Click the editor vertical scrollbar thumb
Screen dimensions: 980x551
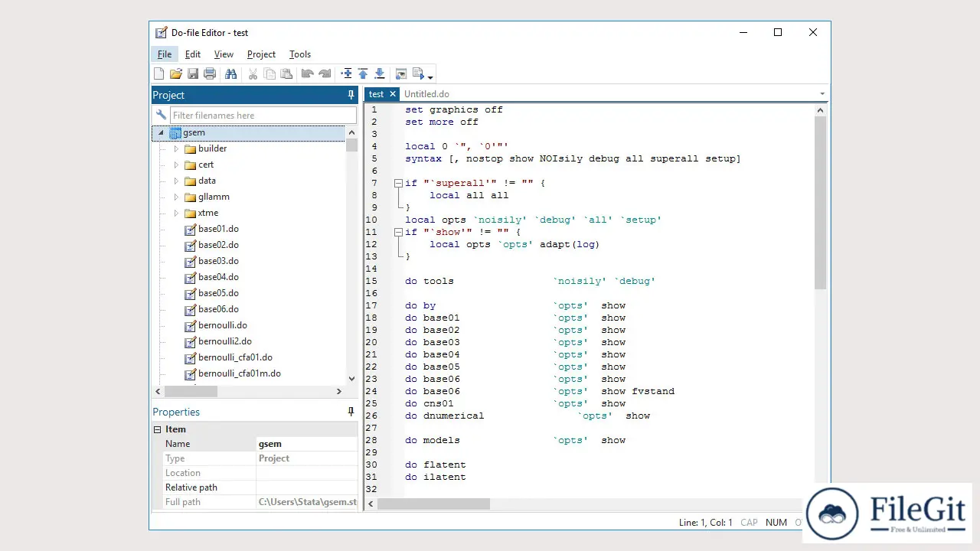[820, 203]
